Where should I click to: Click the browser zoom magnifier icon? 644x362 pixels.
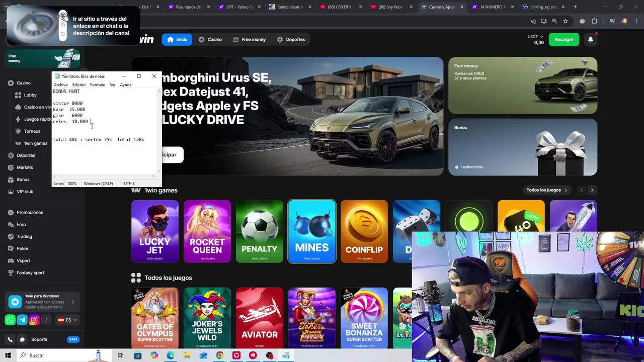tap(554, 21)
